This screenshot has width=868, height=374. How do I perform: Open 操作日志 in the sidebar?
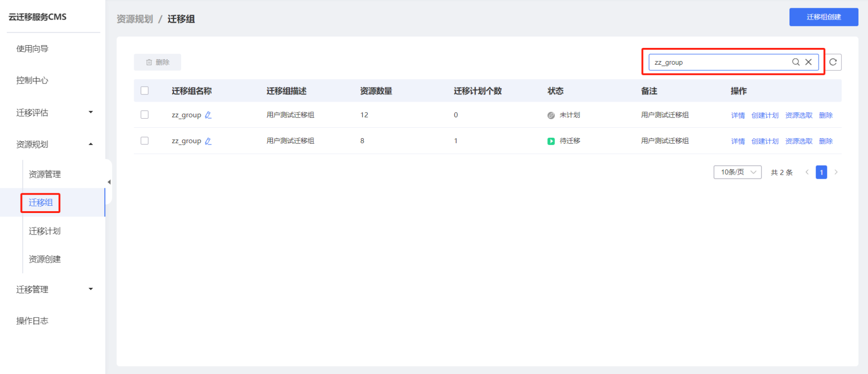point(32,321)
